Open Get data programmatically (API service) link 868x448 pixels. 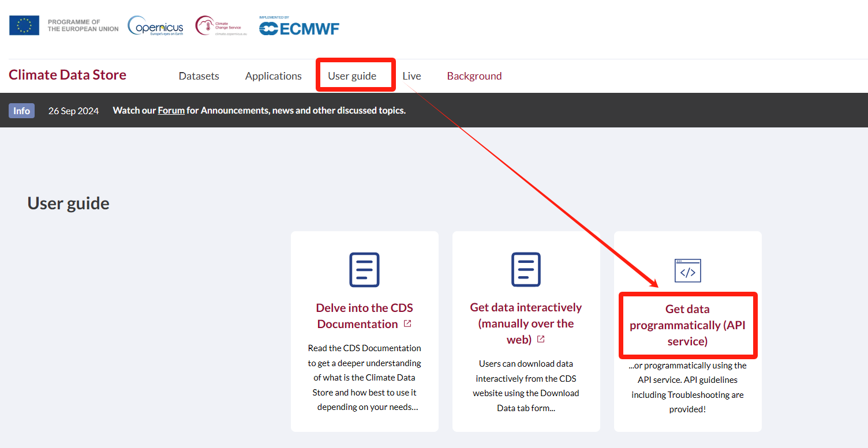coord(687,325)
